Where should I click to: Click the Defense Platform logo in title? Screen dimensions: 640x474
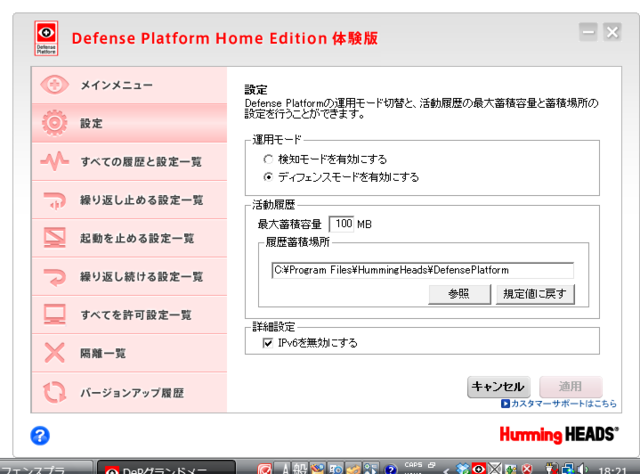tap(46, 38)
